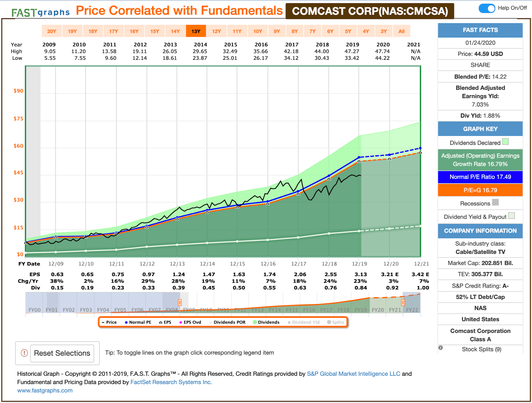This screenshot has width=532, height=403.
Task: Open the S&P Global Market Intelligence LLC link
Action: (x=353, y=374)
